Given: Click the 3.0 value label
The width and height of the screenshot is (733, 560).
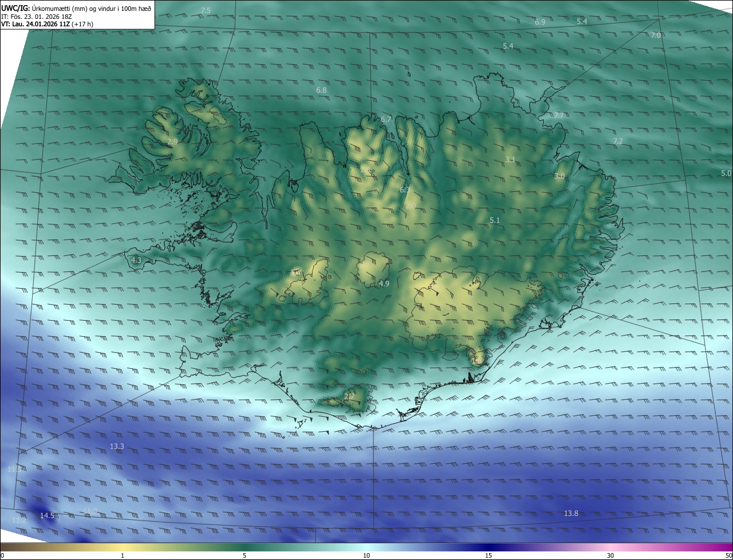Looking at the screenshot, I should (x=559, y=176).
